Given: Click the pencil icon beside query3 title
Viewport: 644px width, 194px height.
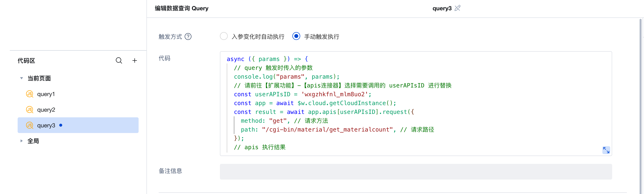Looking at the screenshot, I should click(x=457, y=8).
